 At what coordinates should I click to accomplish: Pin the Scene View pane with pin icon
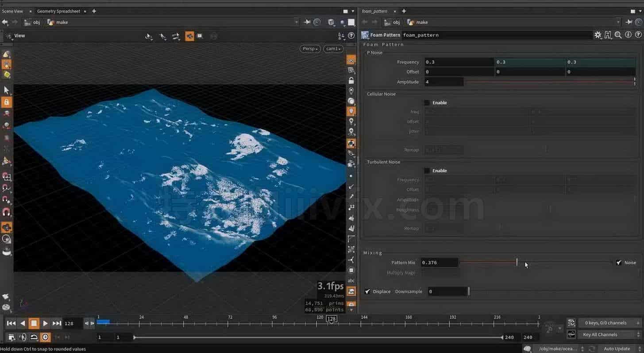coord(308,22)
